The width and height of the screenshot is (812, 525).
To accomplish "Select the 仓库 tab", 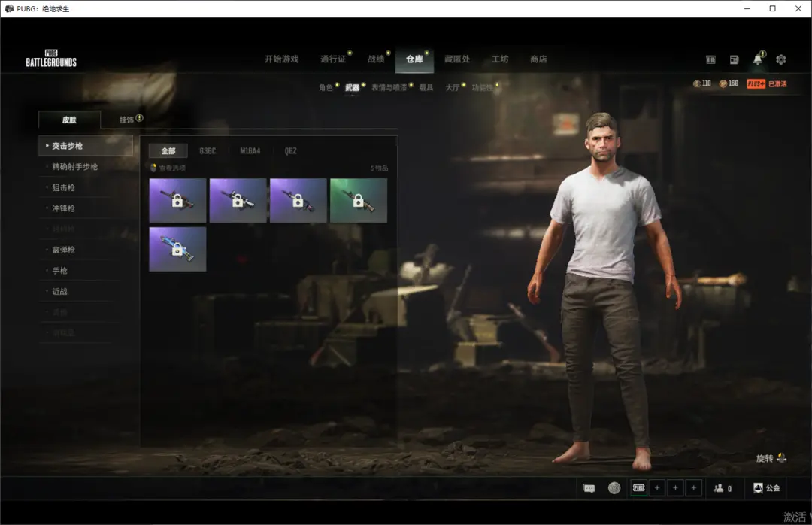I will [414, 59].
